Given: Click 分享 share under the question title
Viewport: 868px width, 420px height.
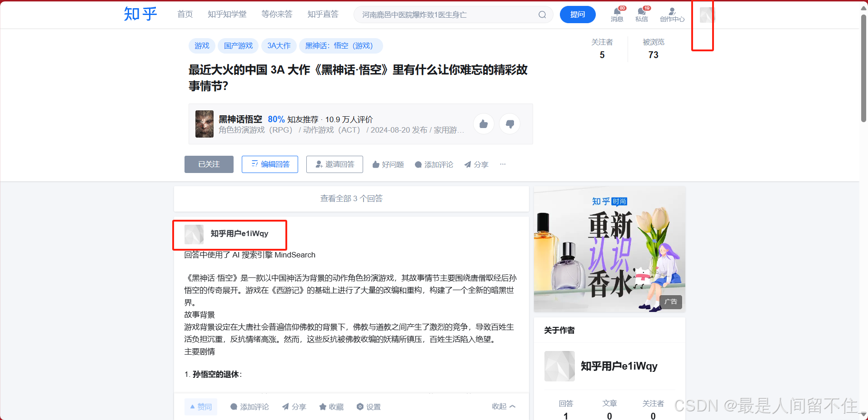Looking at the screenshot, I should pos(476,164).
